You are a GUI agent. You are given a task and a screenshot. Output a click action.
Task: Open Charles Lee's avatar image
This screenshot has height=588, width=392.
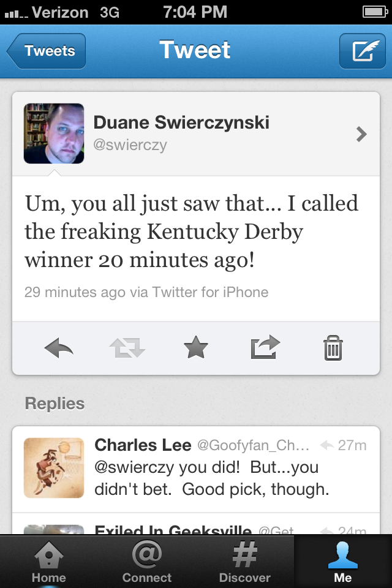click(54, 468)
